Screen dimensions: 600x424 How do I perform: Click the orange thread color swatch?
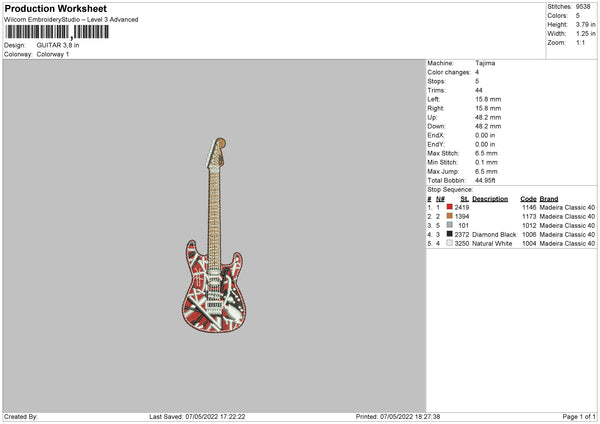coord(449,216)
